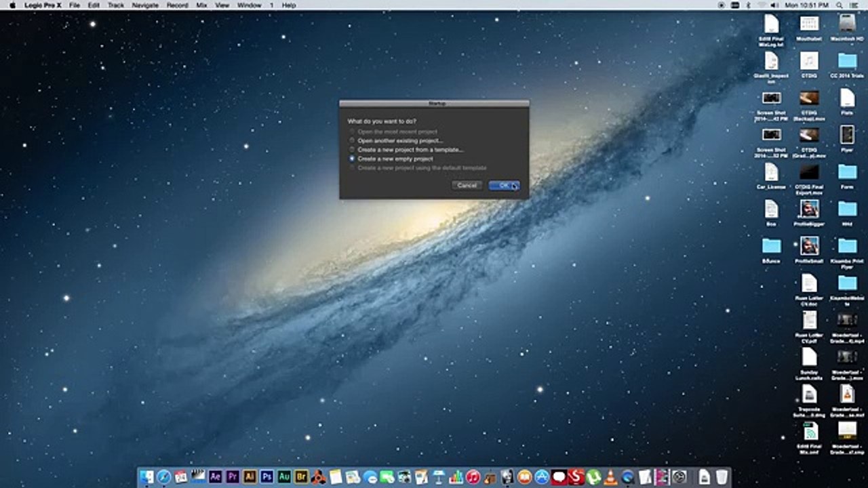The width and height of the screenshot is (868, 488).
Task: Open the Navigate menu
Action: pos(145,5)
